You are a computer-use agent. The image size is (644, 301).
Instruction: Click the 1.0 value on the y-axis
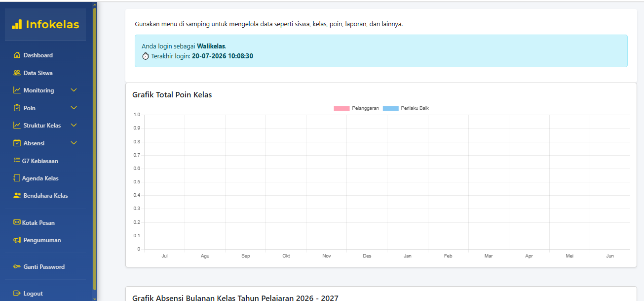tap(137, 115)
